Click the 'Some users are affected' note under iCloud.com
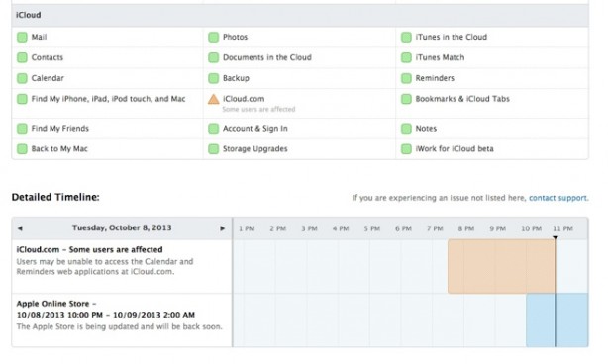This screenshot has width=608, height=364. (x=258, y=109)
